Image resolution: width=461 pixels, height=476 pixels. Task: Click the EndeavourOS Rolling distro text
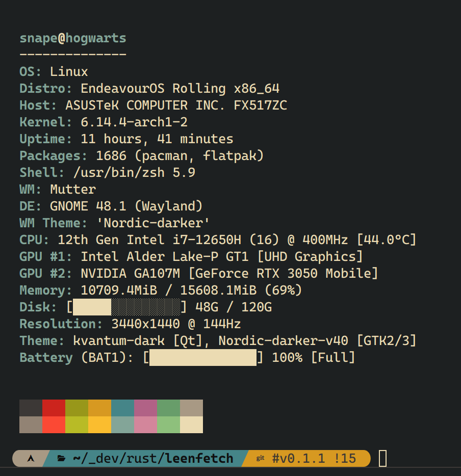(x=153, y=89)
